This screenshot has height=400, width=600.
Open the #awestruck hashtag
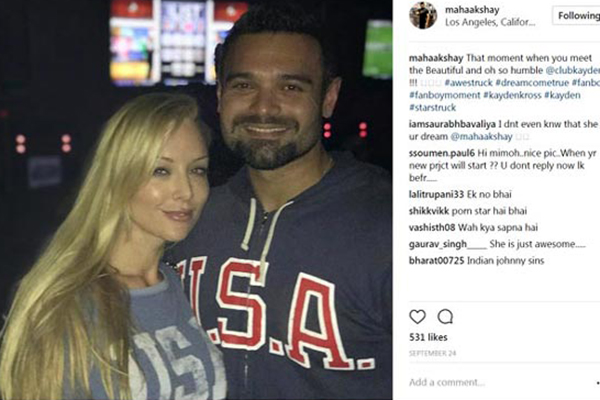(x=468, y=83)
